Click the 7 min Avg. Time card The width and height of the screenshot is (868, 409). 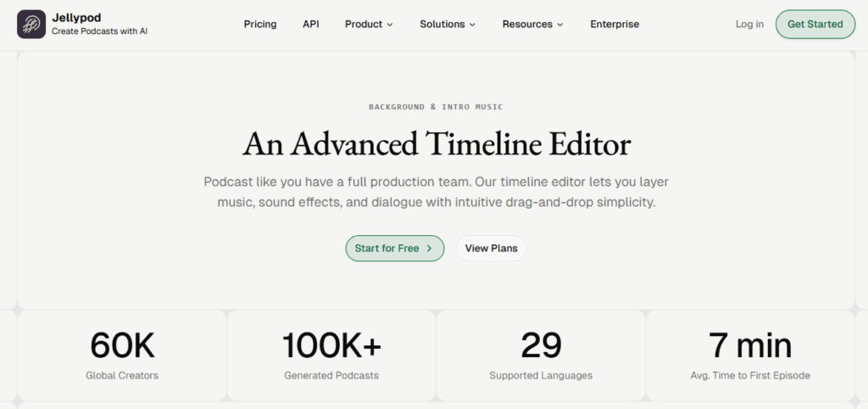tap(750, 355)
